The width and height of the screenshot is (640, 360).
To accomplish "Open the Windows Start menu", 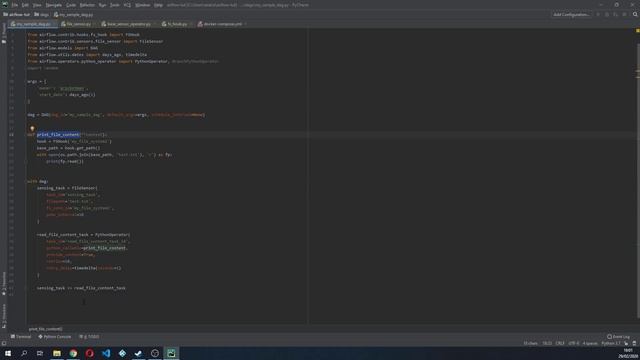I will tap(8, 353).
